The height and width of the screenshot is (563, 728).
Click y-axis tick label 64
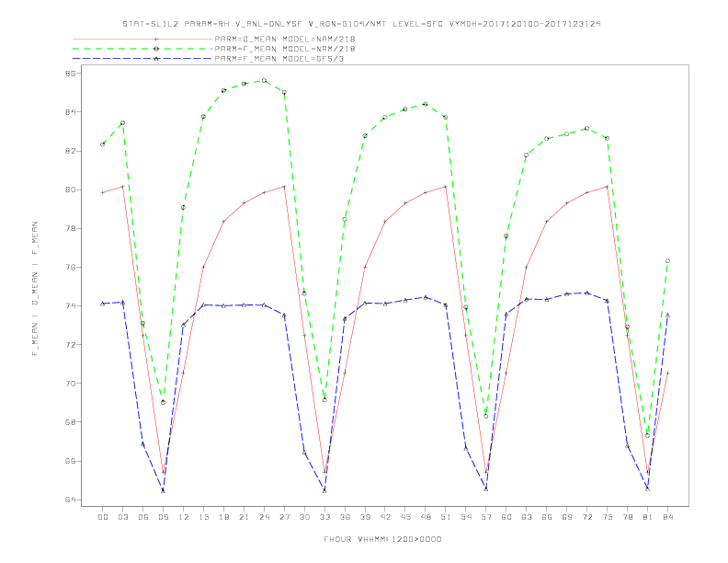click(x=70, y=500)
